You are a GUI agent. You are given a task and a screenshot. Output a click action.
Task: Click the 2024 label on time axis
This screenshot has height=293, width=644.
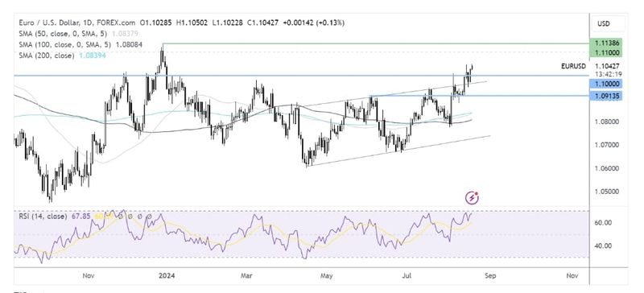(167, 276)
